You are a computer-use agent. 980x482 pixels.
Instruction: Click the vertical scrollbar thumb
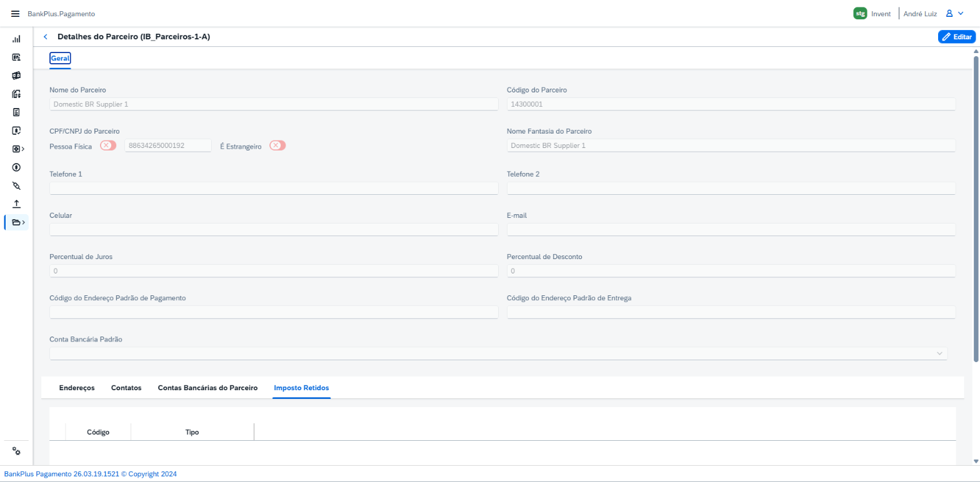coord(976,209)
